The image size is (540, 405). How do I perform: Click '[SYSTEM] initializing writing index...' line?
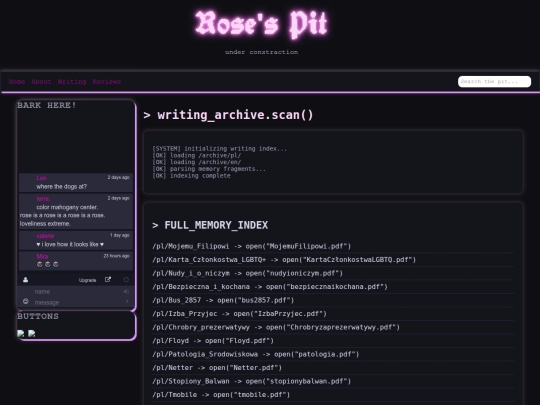point(219,149)
